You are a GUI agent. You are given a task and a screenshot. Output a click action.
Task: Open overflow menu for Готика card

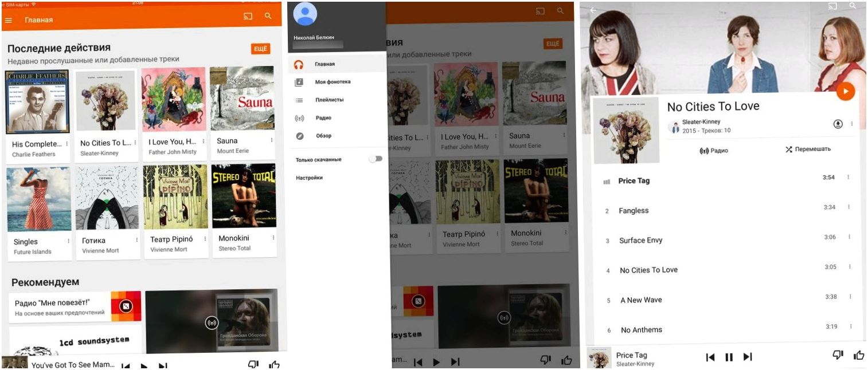(x=136, y=240)
